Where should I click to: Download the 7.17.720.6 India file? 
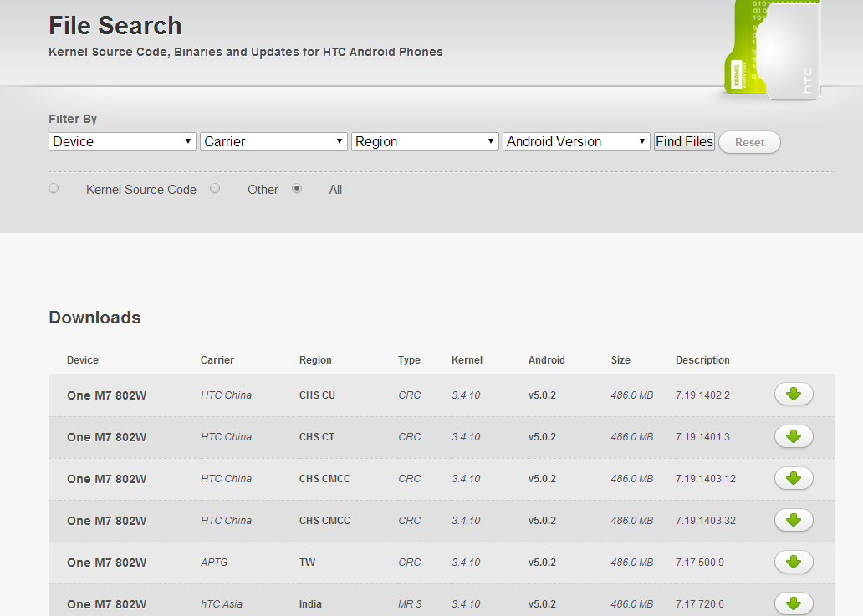pos(794,603)
